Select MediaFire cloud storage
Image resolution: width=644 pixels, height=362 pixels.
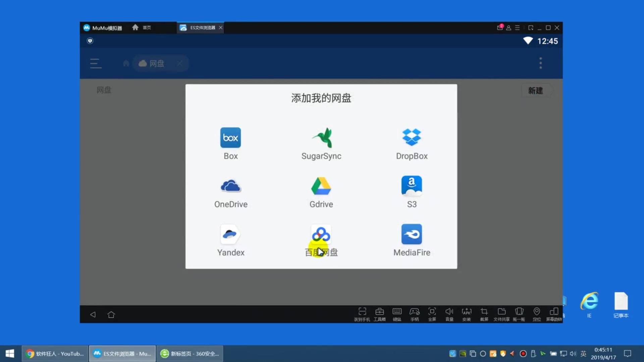pyautogui.click(x=412, y=240)
